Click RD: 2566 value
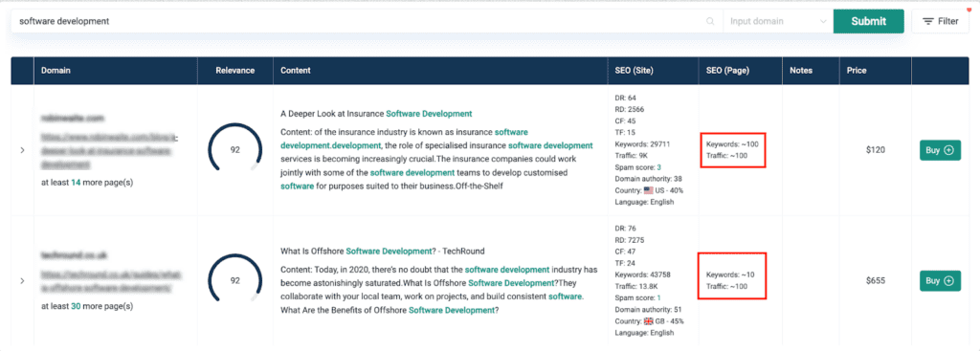The image size is (980, 351). tap(630, 109)
